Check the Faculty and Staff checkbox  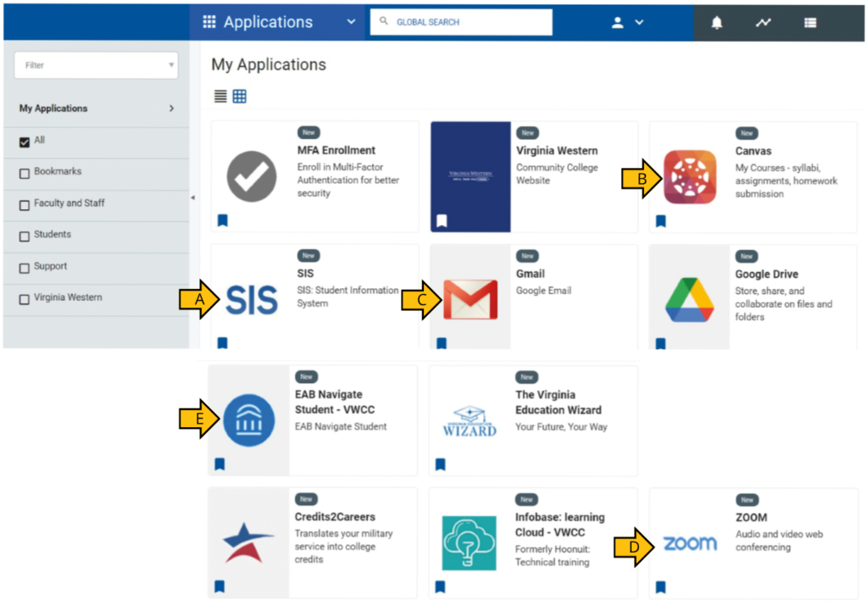pos(25,205)
